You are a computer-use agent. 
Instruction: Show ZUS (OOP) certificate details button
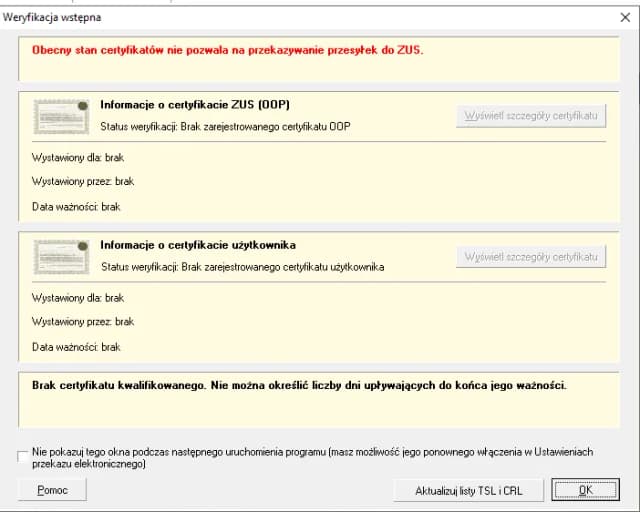531,116
